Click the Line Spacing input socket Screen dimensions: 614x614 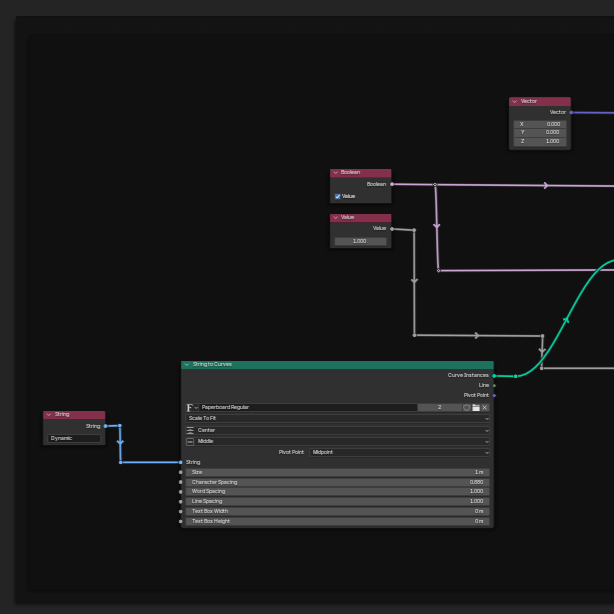[x=181, y=502]
